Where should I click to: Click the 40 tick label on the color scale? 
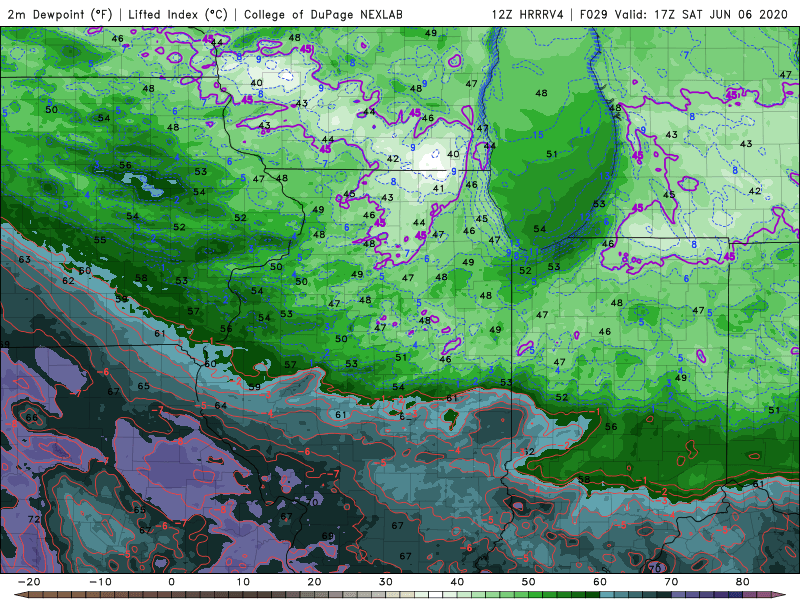click(457, 582)
